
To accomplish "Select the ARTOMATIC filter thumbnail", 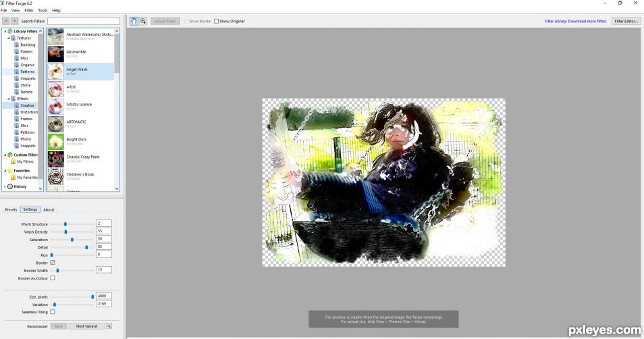I will (x=55, y=124).
